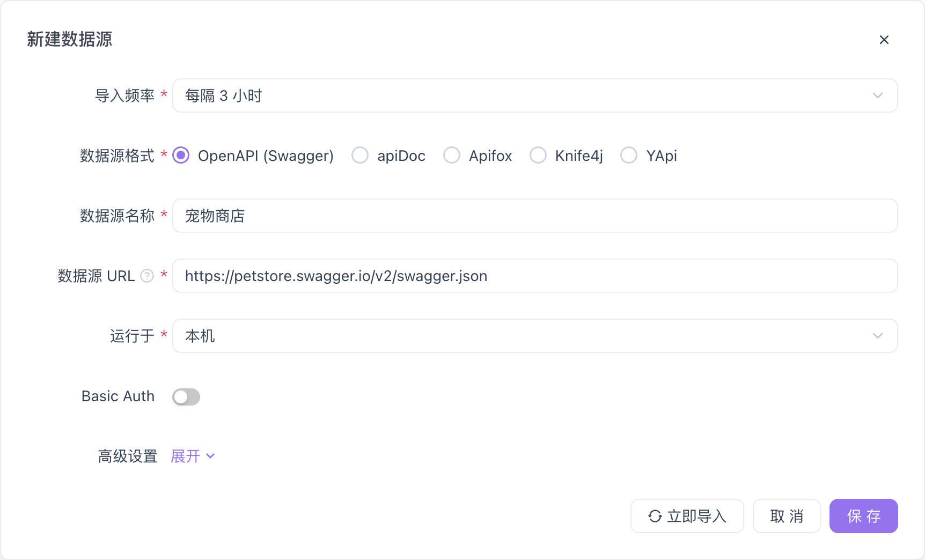Click the 展开 expand link
Viewport: 925px width, 560px height.
[185, 456]
